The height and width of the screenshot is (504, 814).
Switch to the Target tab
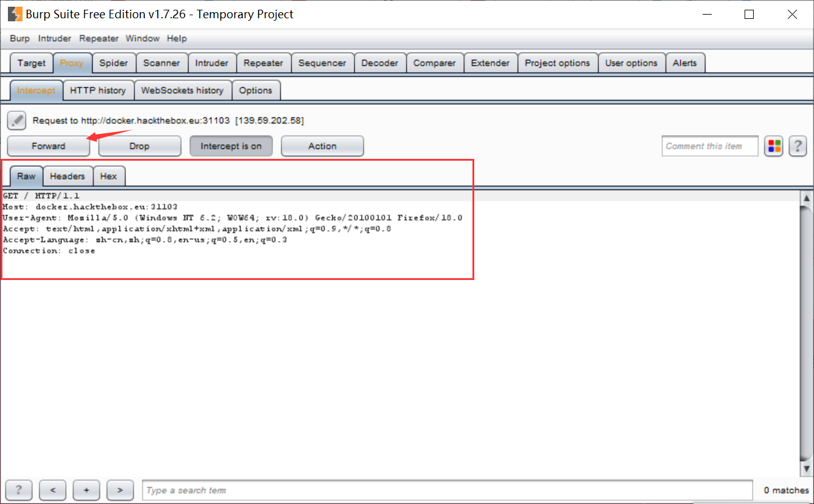point(32,63)
